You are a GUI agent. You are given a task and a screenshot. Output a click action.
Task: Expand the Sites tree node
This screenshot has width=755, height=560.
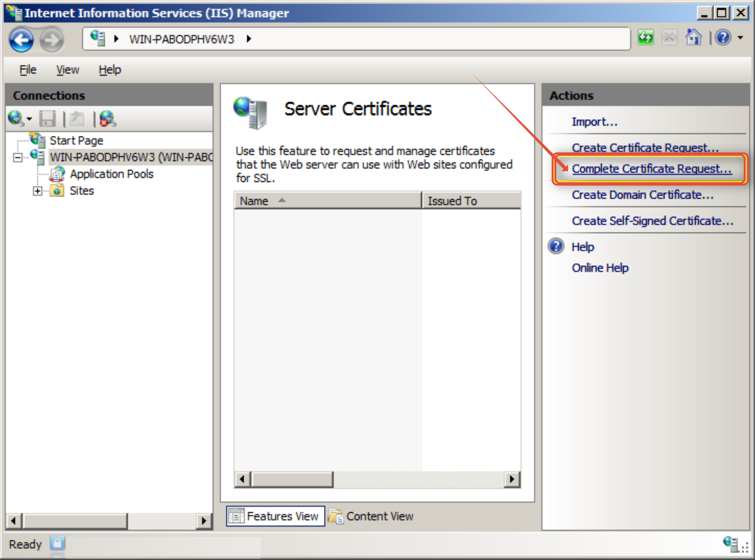click(37, 191)
